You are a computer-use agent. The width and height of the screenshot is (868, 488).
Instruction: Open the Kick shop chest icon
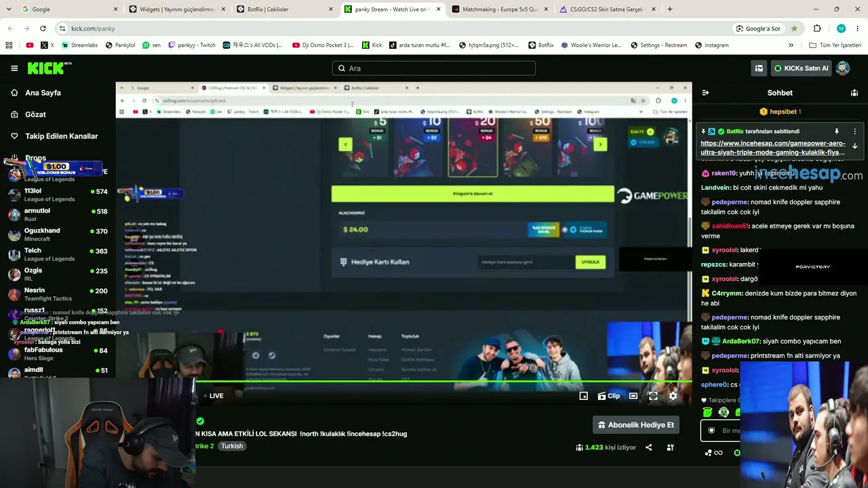(x=759, y=68)
